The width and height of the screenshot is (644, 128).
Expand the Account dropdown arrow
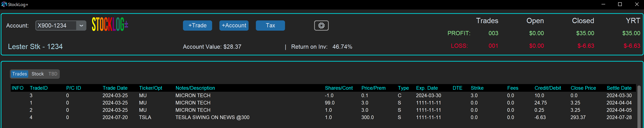coord(81,26)
